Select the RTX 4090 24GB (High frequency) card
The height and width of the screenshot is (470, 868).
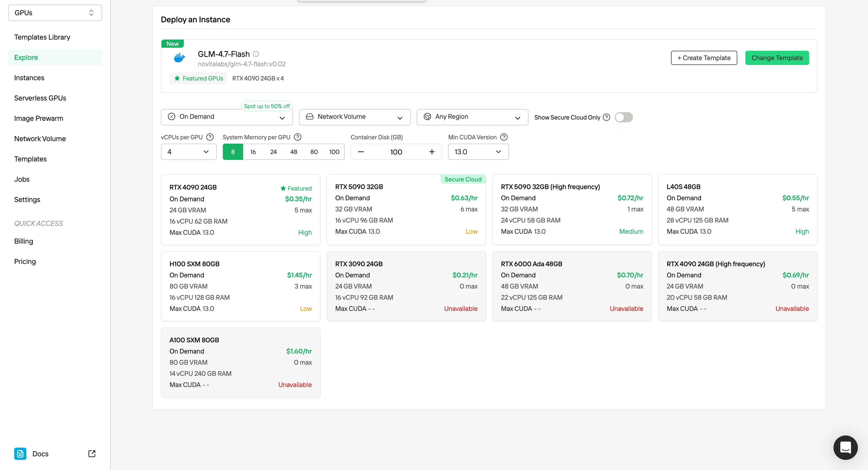(x=738, y=286)
